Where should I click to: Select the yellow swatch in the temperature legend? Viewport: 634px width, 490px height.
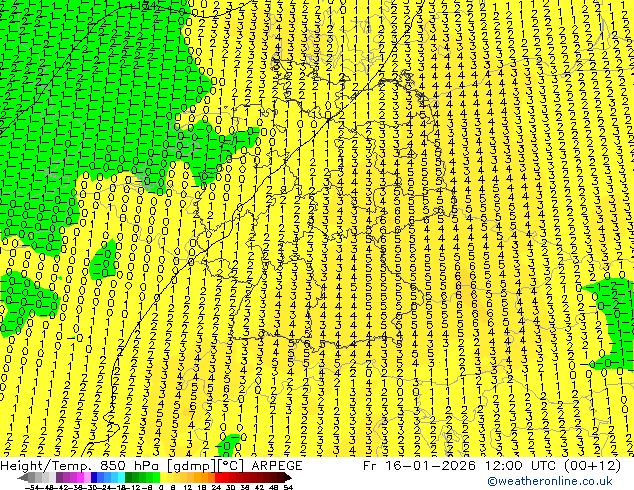click(163, 477)
